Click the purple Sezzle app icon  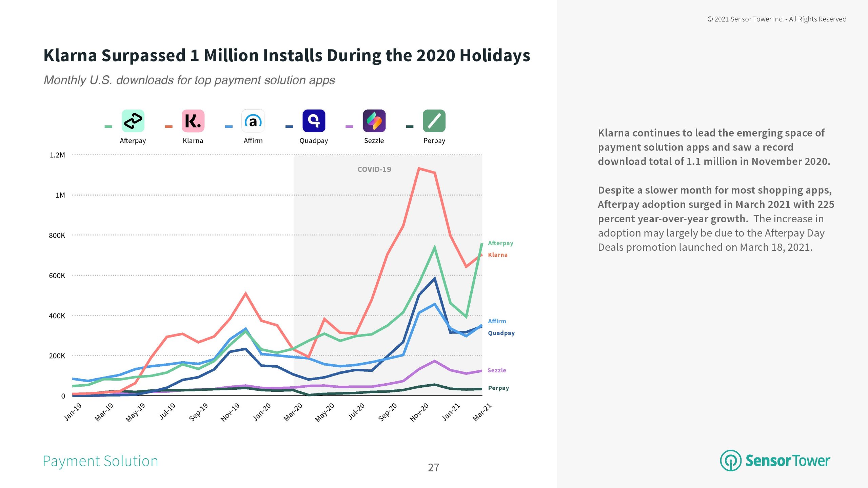pos(374,121)
